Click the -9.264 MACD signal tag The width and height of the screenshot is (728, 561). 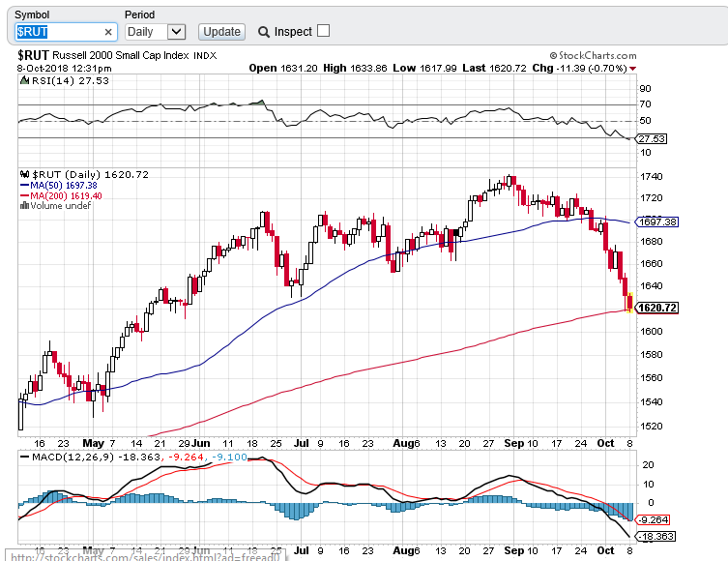653,519
